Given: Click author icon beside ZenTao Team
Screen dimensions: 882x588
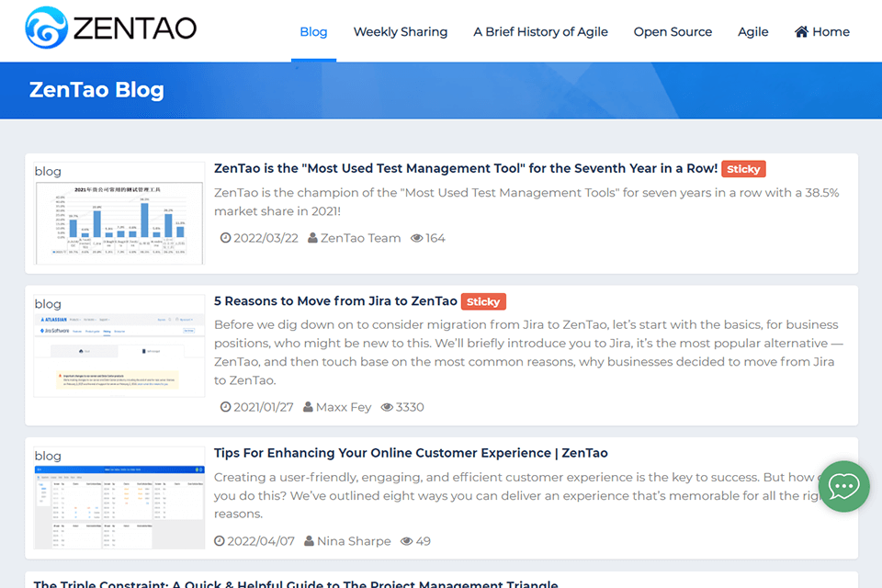Looking at the screenshot, I should tap(312, 238).
